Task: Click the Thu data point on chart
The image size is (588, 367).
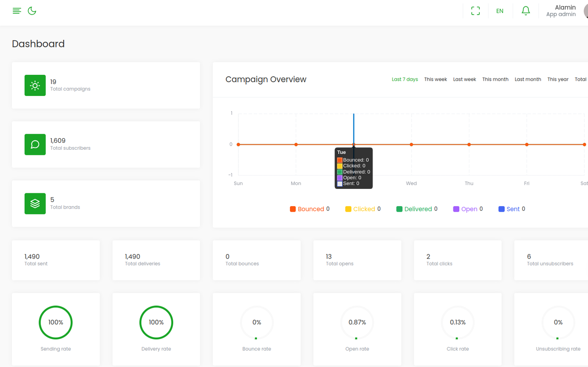Action: click(469, 145)
